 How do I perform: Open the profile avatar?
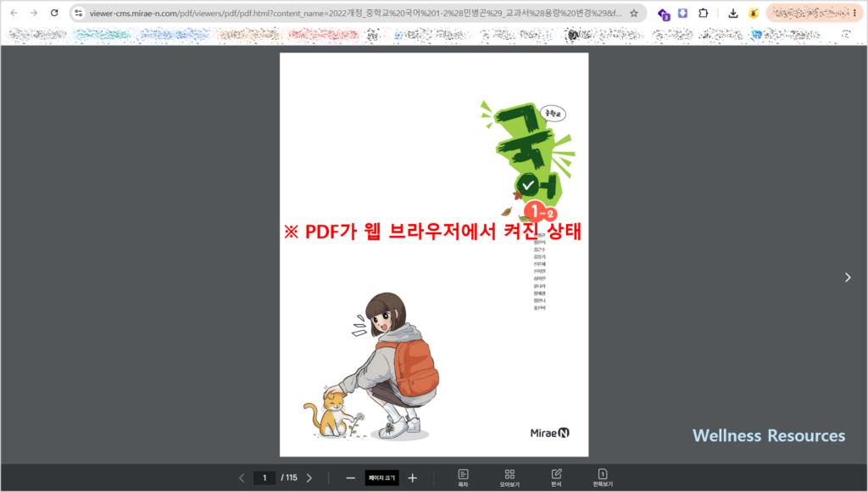(754, 14)
